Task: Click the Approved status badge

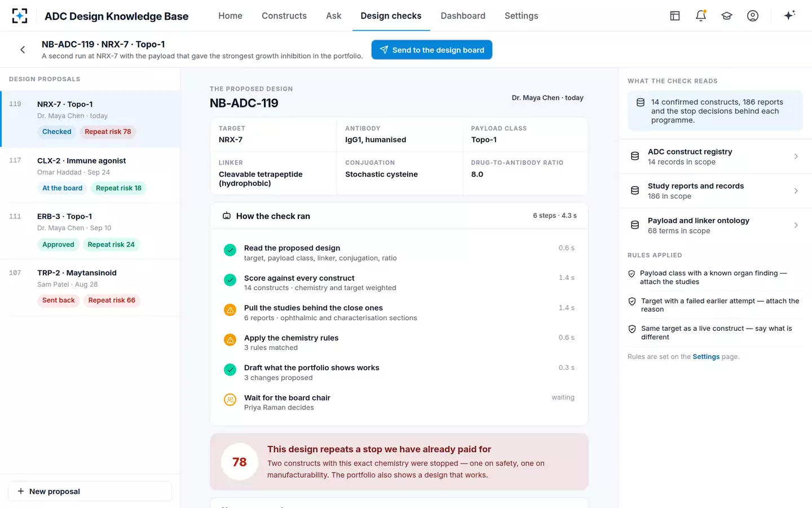Action: (58, 244)
